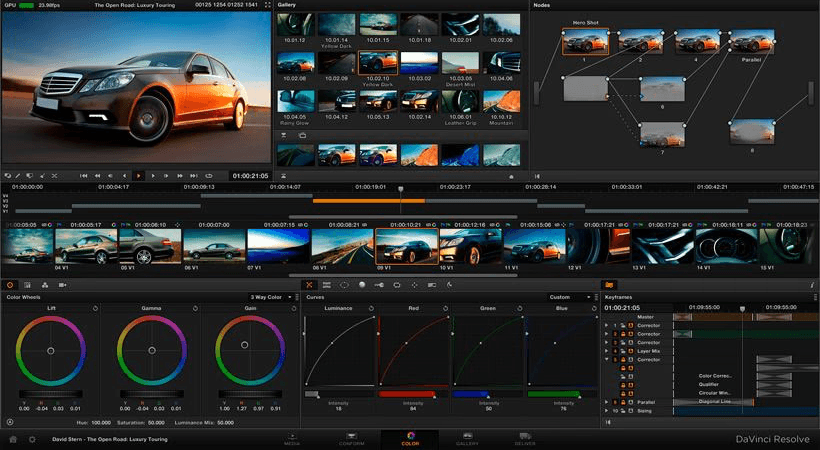
Task: Switch to the Conform page tab
Action: pyautogui.click(x=351, y=439)
